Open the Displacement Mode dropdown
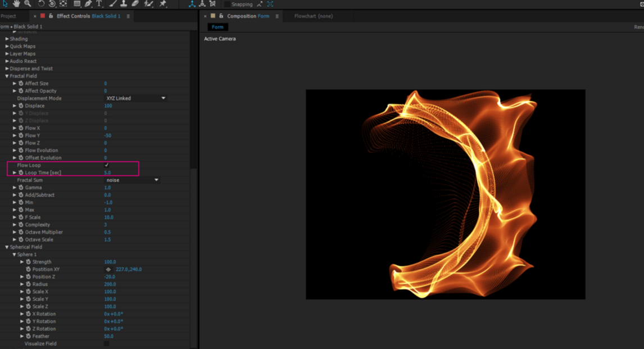 (136, 98)
